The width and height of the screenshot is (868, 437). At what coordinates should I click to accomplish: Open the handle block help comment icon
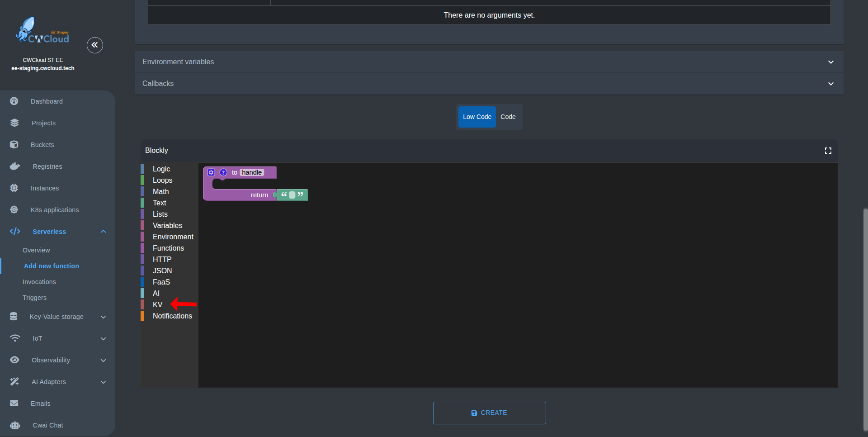point(223,172)
